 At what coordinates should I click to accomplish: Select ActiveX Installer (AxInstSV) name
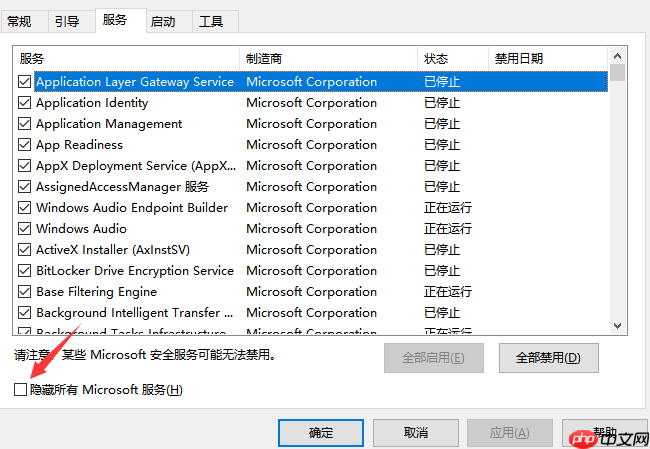tap(113, 250)
